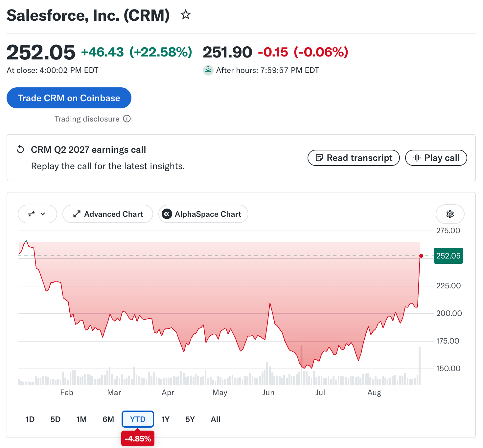This screenshot has width=483, height=448.
Task: Select the 1M time range
Action: (x=81, y=419)
